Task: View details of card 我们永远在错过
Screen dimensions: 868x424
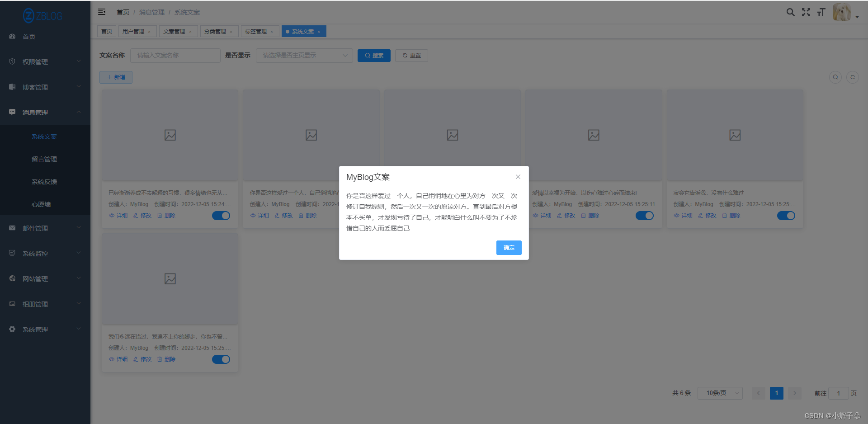Action: click(x=118, y=359)
